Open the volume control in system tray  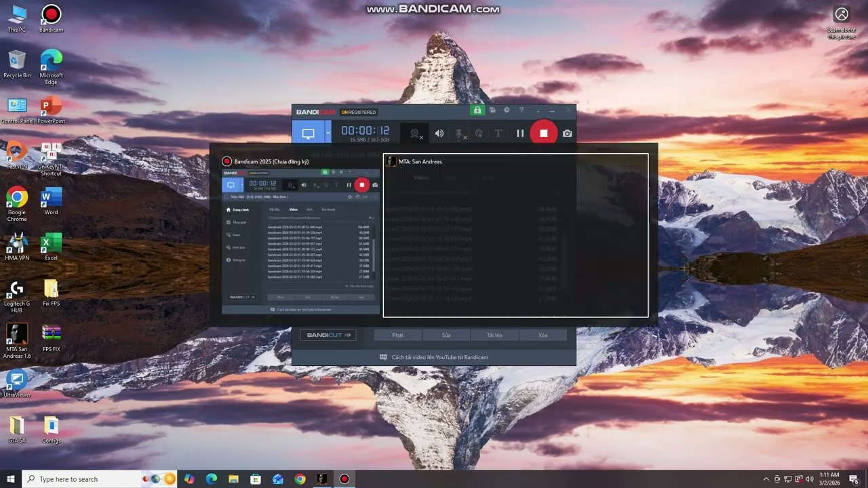809,479
